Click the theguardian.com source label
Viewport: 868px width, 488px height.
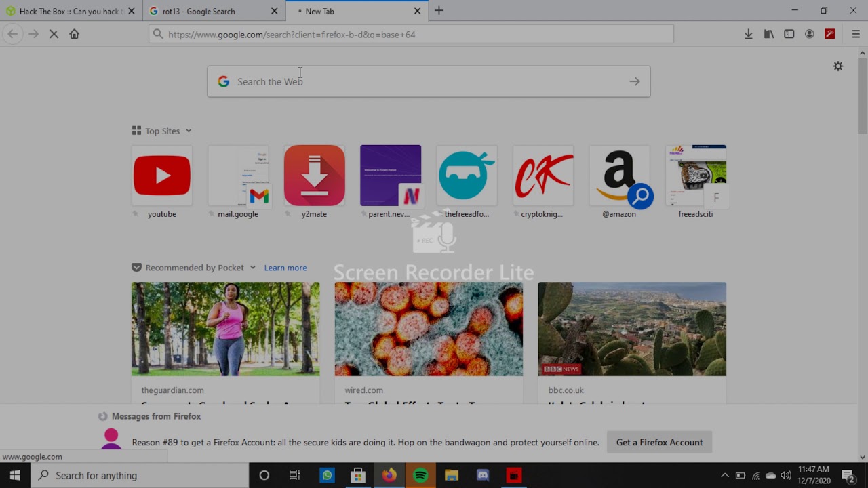pos(172,390)
